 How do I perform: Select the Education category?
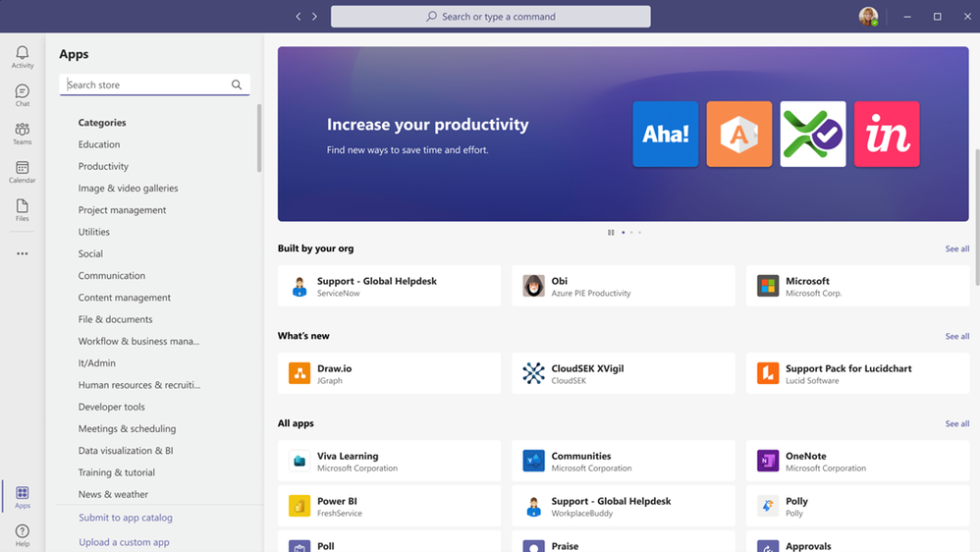(x=99, y=144)
